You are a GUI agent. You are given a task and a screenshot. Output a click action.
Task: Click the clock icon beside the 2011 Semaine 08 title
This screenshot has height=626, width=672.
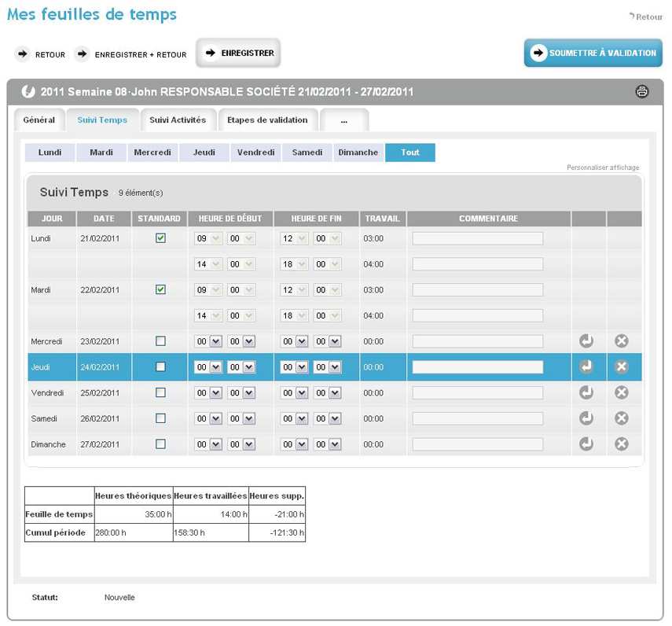28,91
